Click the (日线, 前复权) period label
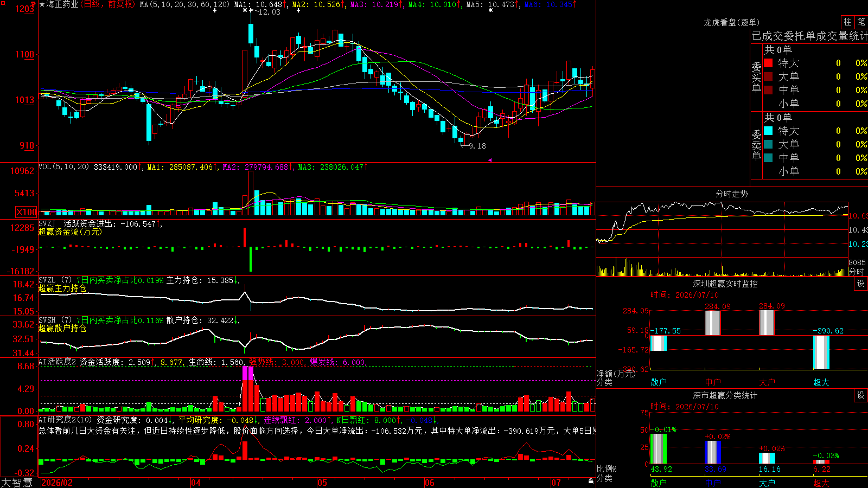This screenshot has height=488, width=868. 108,4
